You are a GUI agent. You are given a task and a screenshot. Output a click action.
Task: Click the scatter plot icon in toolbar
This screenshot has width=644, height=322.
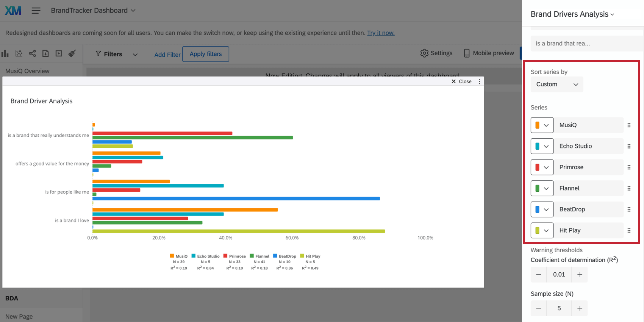19,53
